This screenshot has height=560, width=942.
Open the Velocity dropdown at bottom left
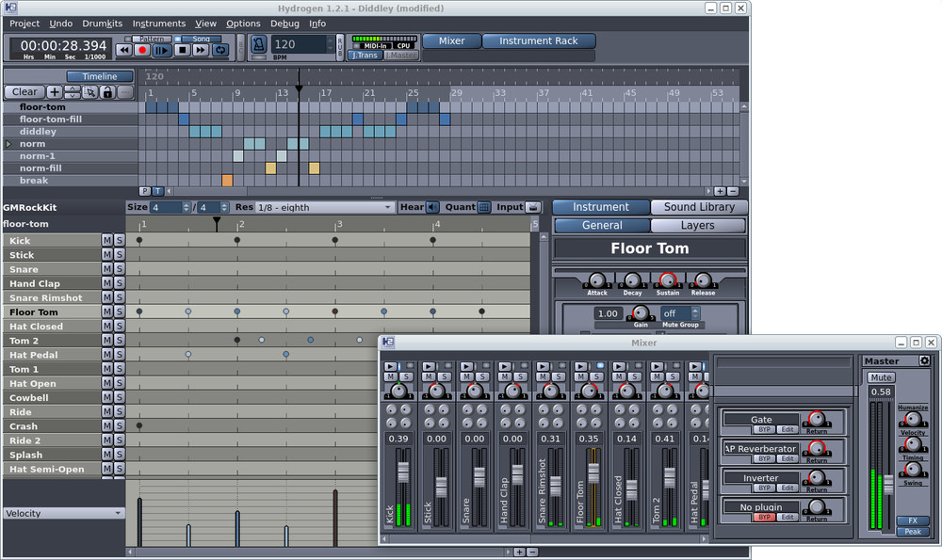click(x=61, y=513)
